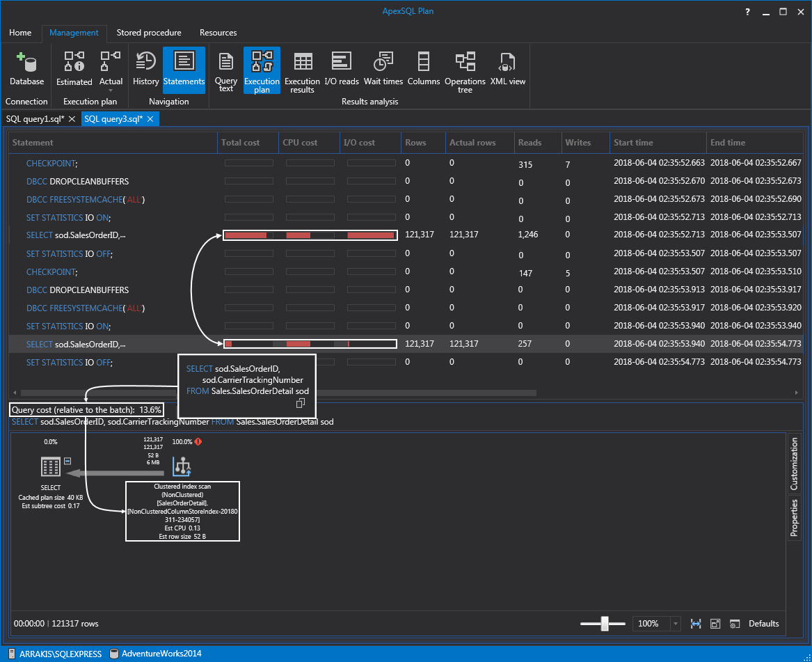Sort by the End time column
This screenshot has width=812, height=662.
pos(755,143)
